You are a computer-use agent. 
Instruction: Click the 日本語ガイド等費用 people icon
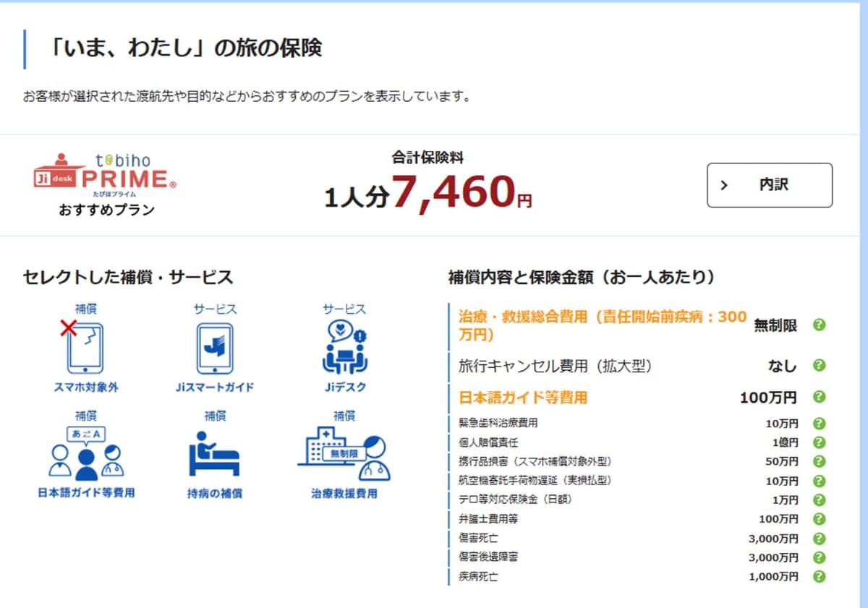[x=86, y=454]
